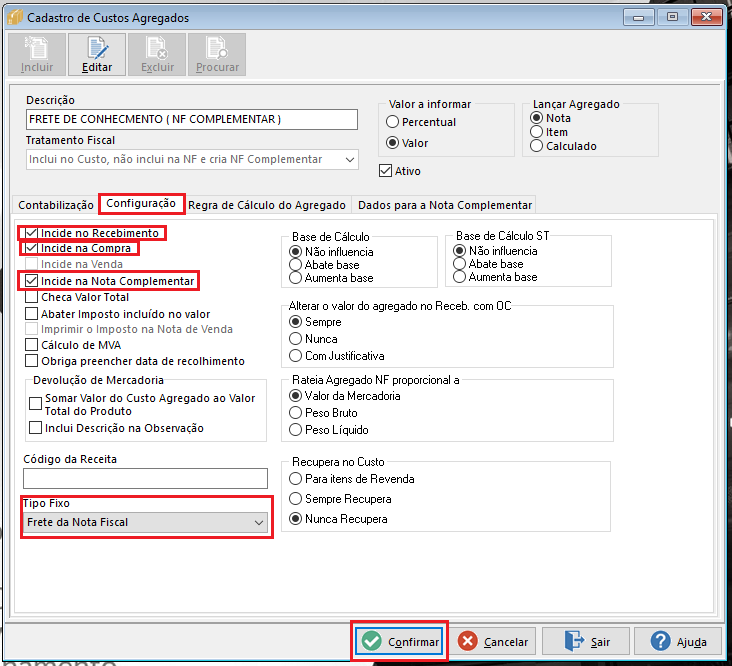The height and width of the screenshot is (666, 732).
Task: Select Abate base in Base de Cálculo ST
Action: (488, 264)
